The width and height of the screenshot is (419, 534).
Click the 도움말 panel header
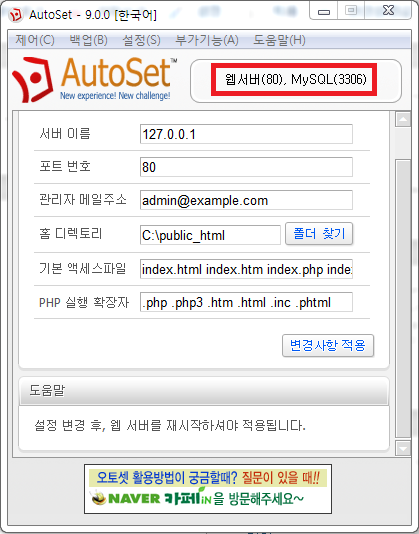click(x=204, y=391)
